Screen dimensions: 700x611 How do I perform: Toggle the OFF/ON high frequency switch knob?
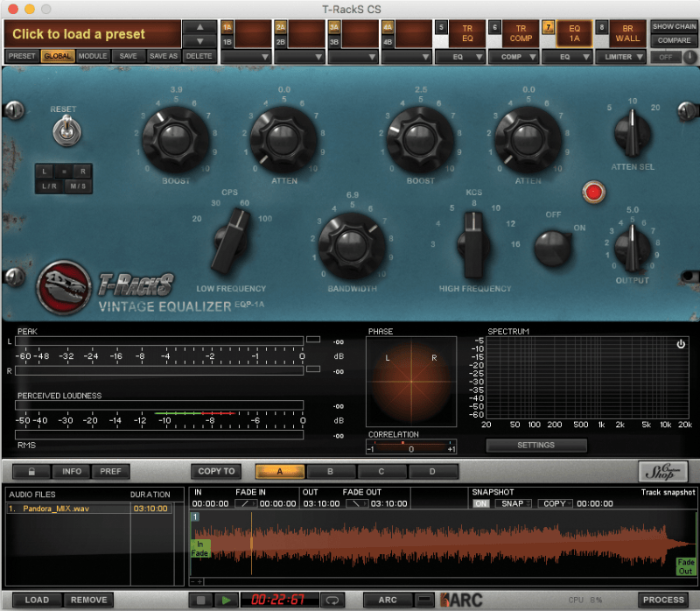click(x=553, y=248)
